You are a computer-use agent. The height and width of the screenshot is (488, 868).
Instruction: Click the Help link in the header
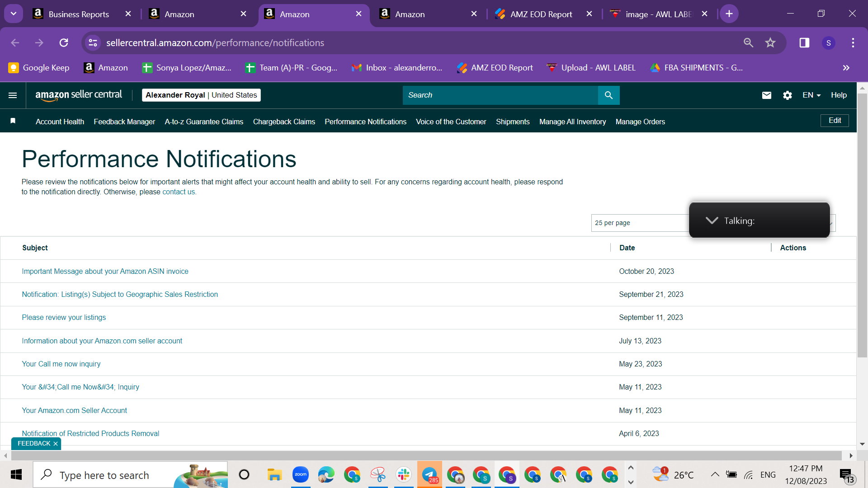coord(839,95)
